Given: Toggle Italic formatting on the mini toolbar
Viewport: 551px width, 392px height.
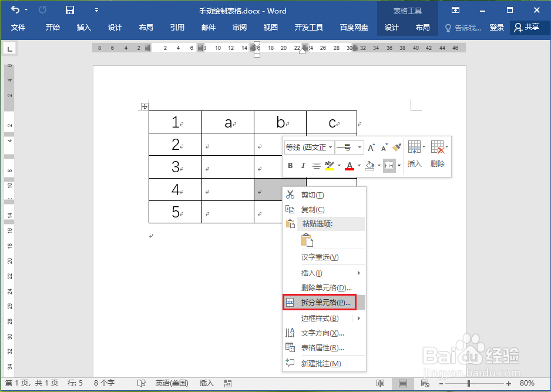Looking at the screenshot, I should [x=303, y=165].
